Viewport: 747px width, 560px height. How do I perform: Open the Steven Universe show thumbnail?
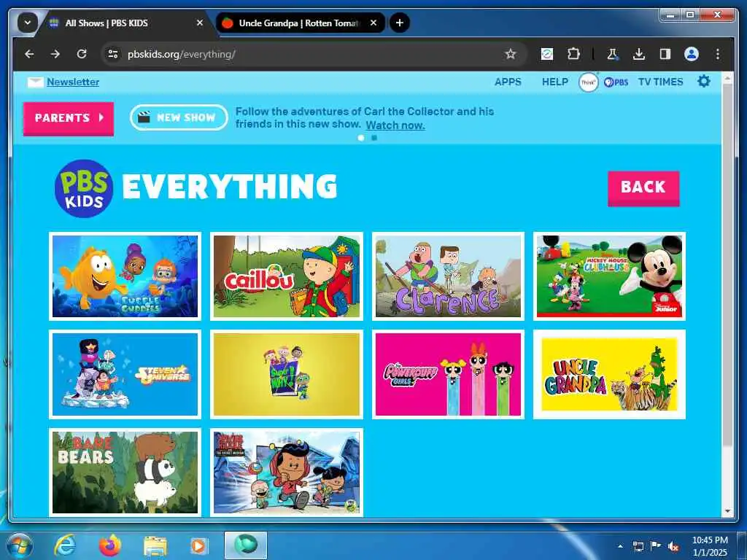125,374
